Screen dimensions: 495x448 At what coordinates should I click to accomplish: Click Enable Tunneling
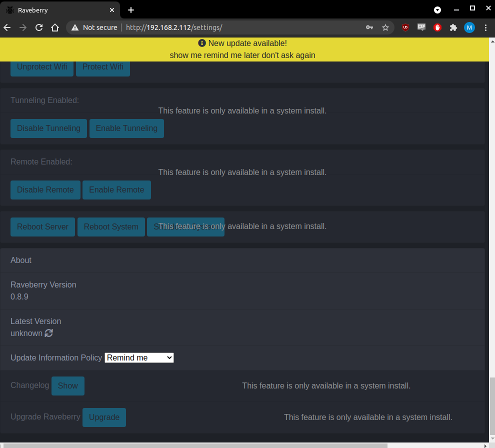(126, 128)
